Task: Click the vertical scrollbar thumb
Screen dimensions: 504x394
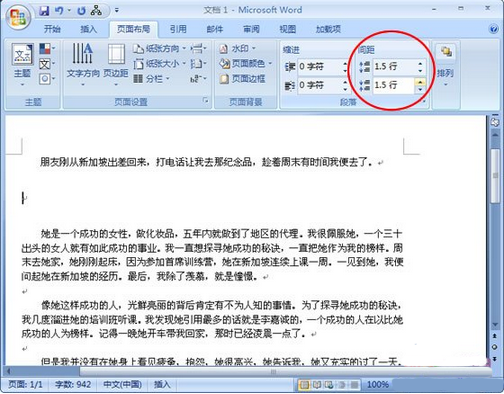Action: [495, 176]
